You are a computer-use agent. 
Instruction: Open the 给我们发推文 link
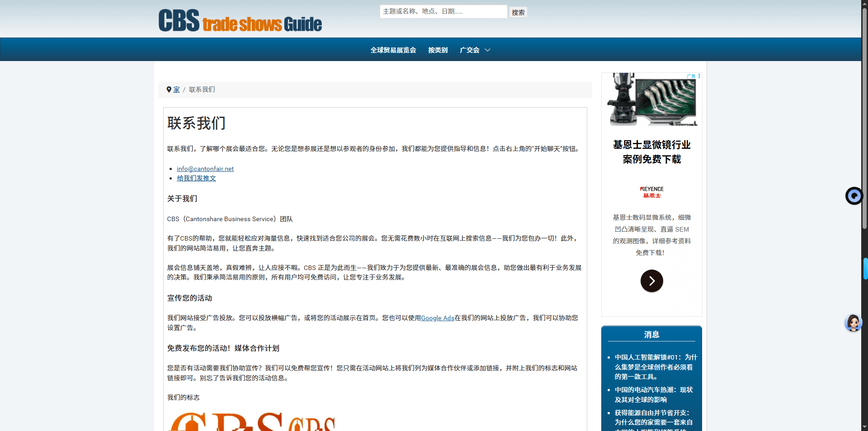(196, 178)
